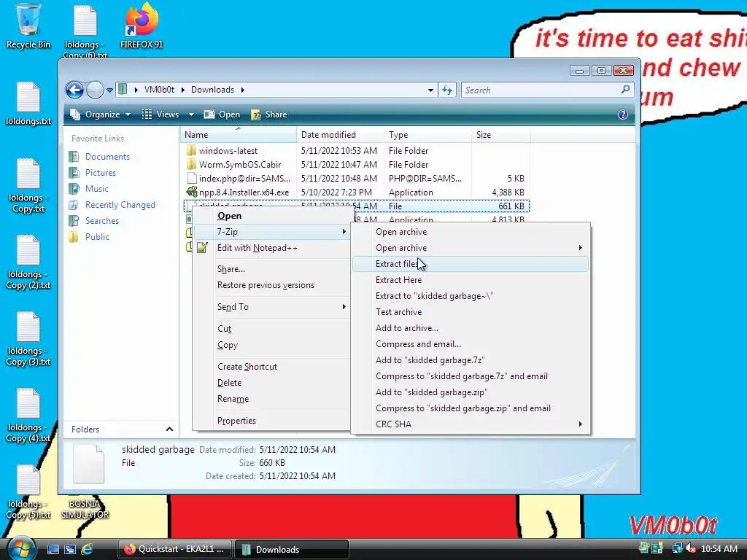Click the Documents favorite link icon
This screenshot has width=747, height=560.
74,157
